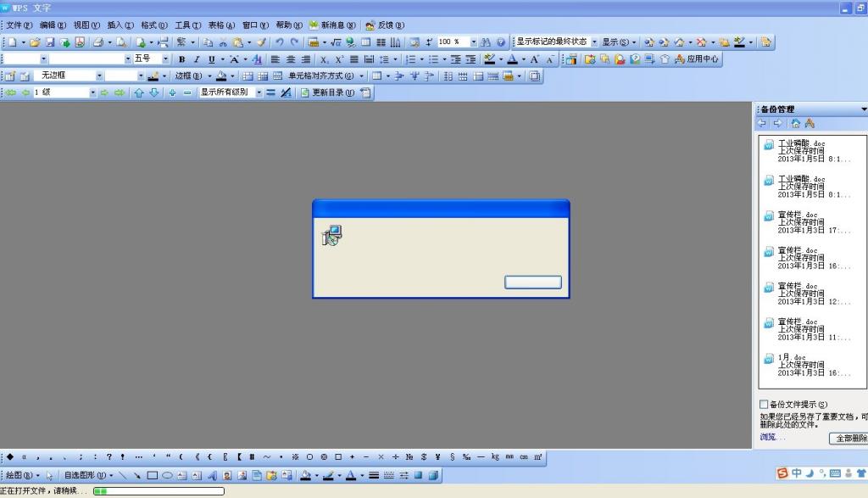This screenshot has width=868, height=498.
Task: Click the 全部删除 button
Action: point(850,438)
